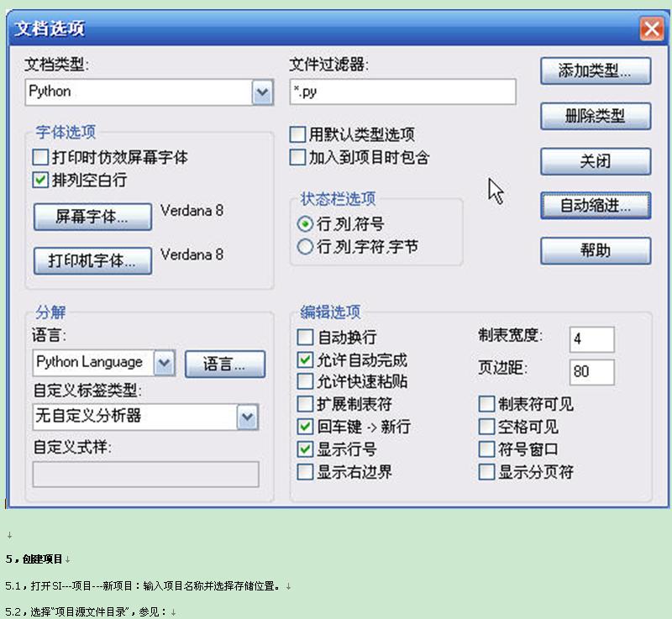This screenshot has width=672, height=619.
Task: Click the 添加类型... button
Action: click(x=596, y=71)
